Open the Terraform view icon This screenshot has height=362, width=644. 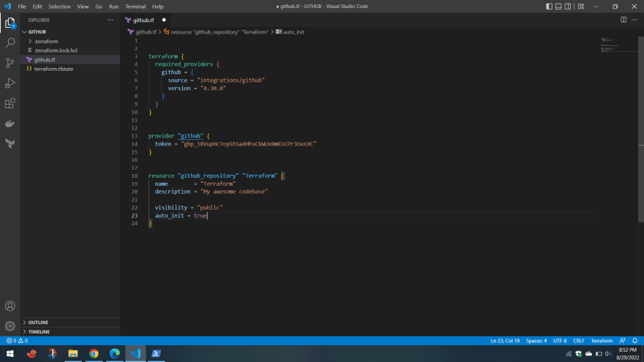[10, 143]
